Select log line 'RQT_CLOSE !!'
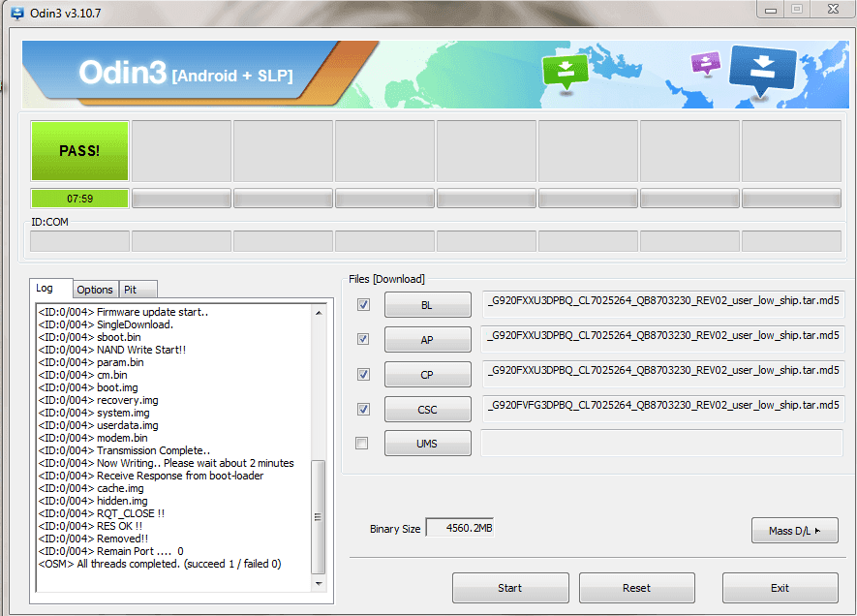The image size is (857, 616). pyautogui.click(x=102, y=513)
